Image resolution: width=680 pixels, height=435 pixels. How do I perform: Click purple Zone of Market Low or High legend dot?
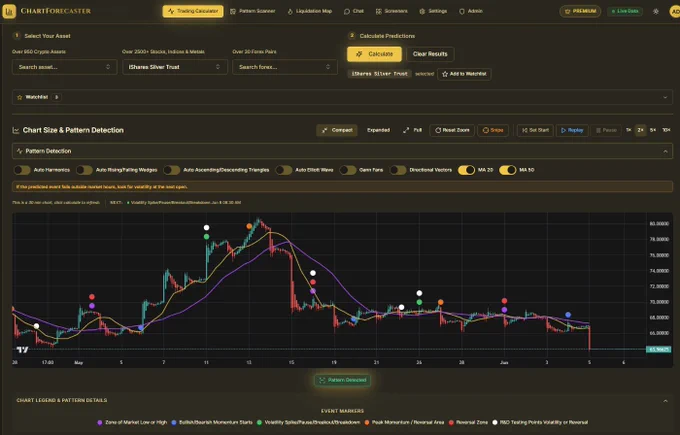point(100,422)
